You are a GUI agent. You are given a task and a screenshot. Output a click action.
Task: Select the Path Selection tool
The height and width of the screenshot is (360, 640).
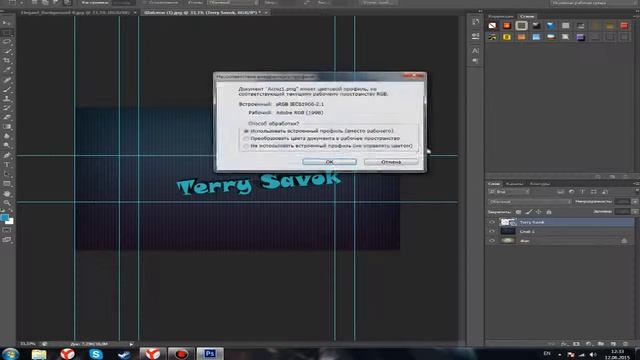point(7,174)
